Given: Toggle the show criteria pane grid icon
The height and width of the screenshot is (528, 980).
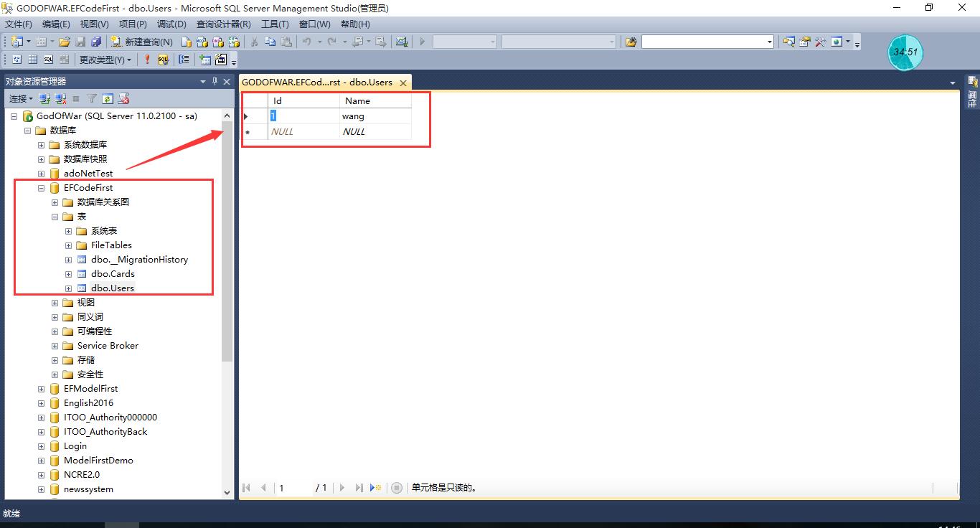Looking at the screenshot, I should click(32, 60).
